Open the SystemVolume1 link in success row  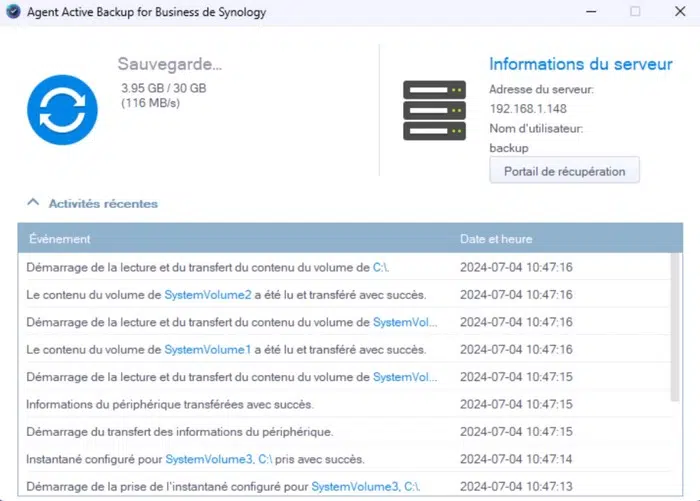(x=208, y=350)
